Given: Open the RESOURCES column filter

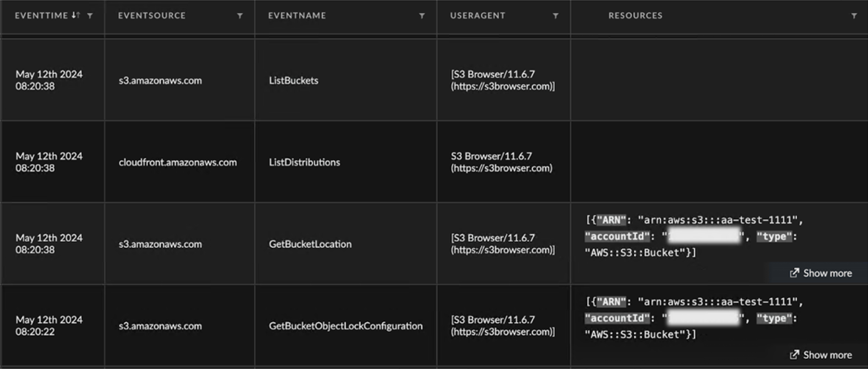Looking at the screenshot, I should click(854, 16).
